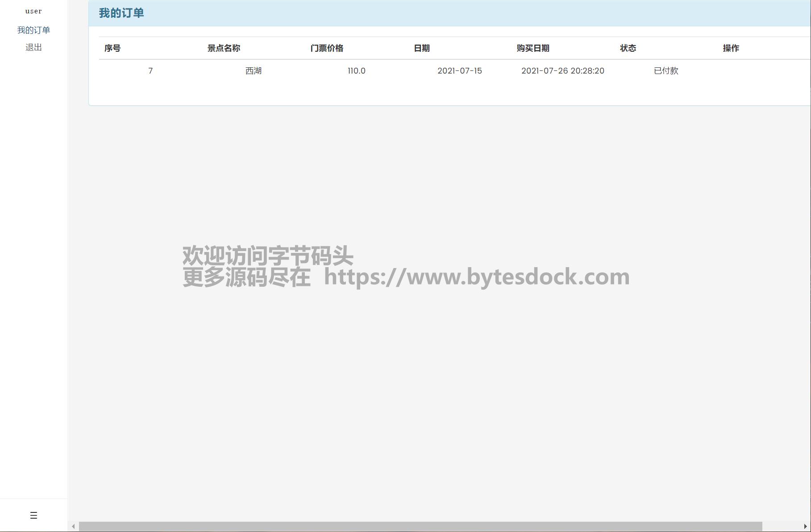
Task: Click the 西湖 attraction name cell
Action: click(x=254, y=71)
